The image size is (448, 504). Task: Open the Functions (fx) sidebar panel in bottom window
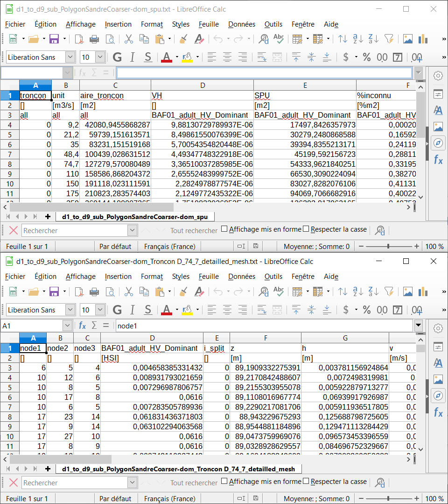pyautogui.click(x=438, y=412)
